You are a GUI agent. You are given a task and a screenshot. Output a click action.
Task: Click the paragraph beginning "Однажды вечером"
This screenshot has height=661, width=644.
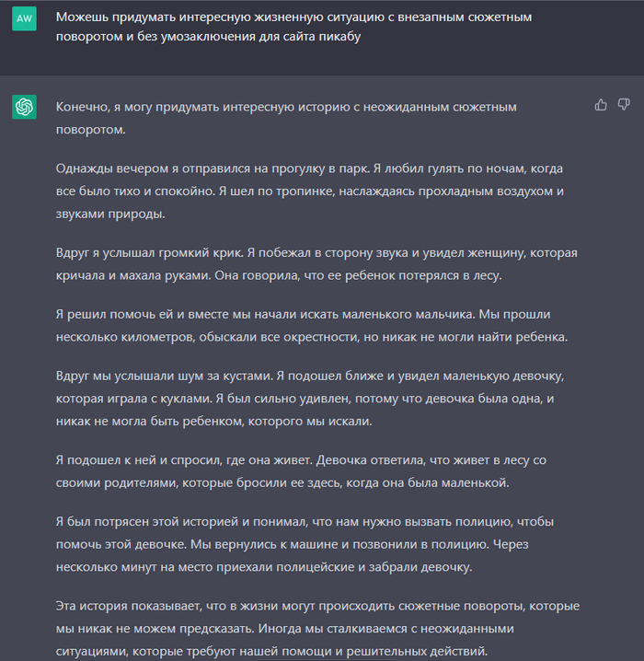pos(306,191)
